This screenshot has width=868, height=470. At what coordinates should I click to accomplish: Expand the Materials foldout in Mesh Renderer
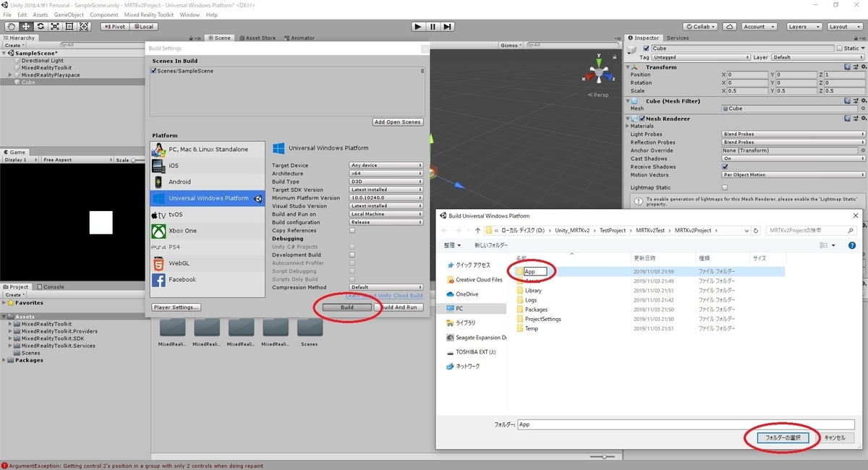point(628,126)
